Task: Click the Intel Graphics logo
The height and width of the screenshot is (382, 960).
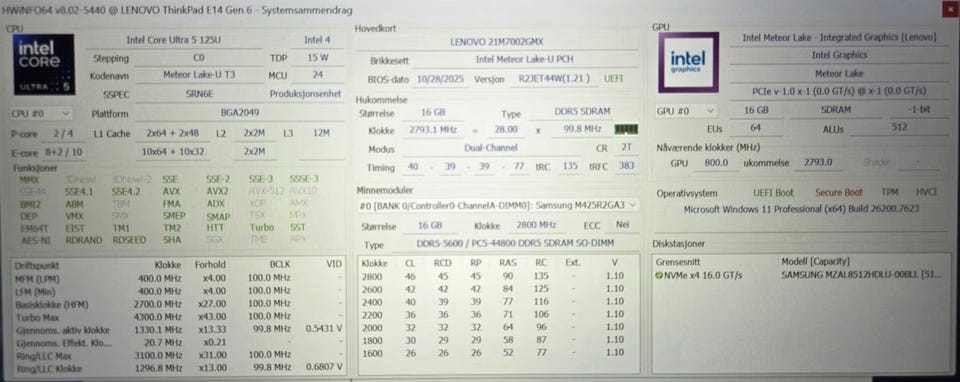Action: [688, 62]
